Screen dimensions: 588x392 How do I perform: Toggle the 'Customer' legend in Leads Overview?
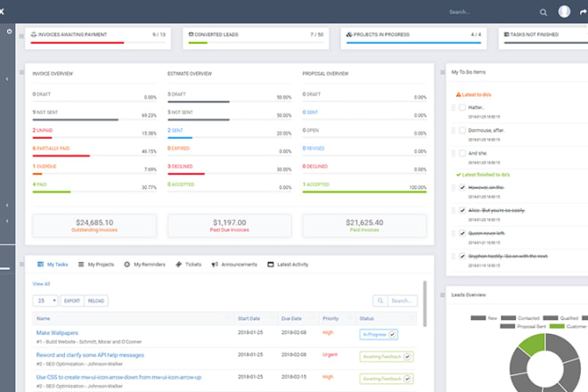pyautogui.click(x=568, y=326)
